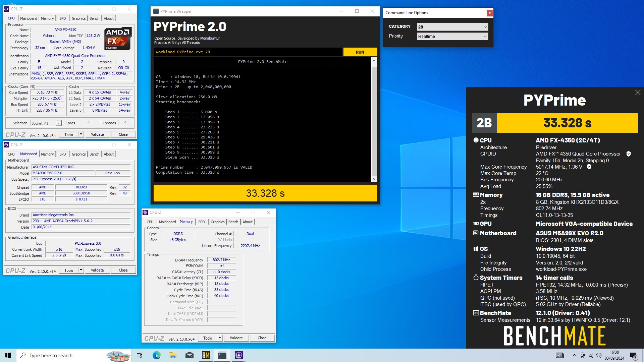
Task: Close the Command Line Options window
Action: (490, 13)
